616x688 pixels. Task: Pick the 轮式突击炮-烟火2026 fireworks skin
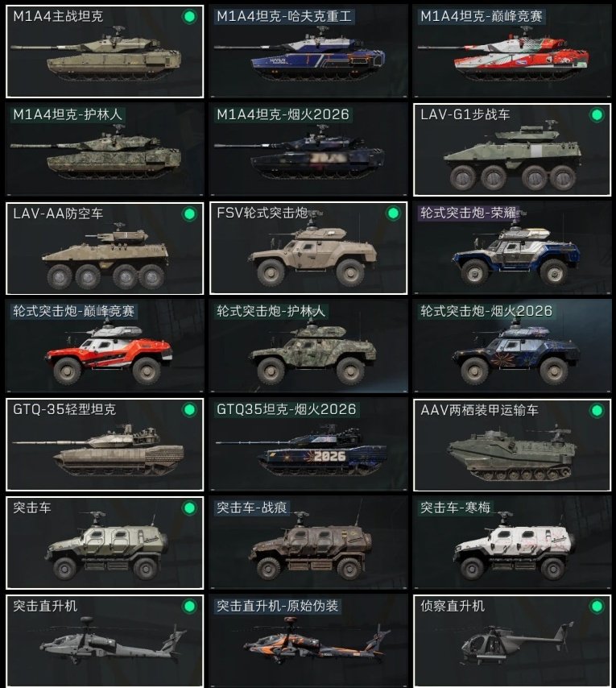coord(512,346)
